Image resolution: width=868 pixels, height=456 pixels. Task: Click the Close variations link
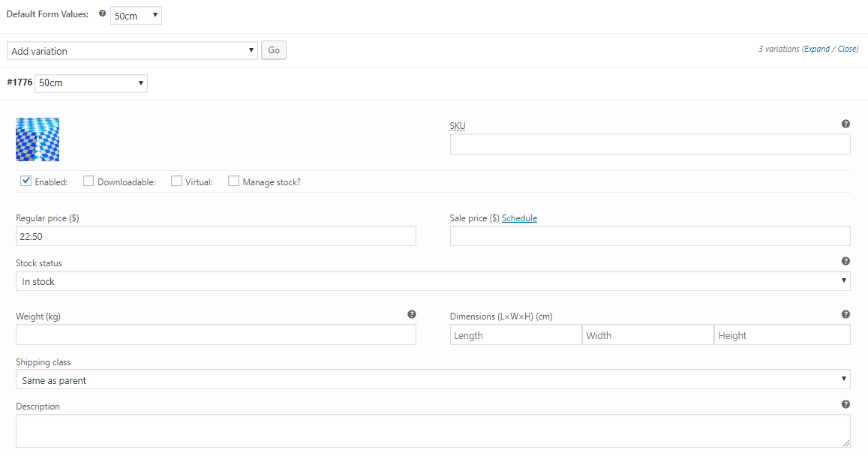[x=847, y=49]
